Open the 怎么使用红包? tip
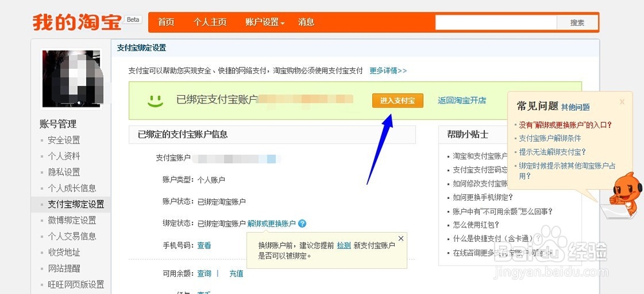Image resolution: width=644 pixels, height=294 pixels. [x=476, y=225]
